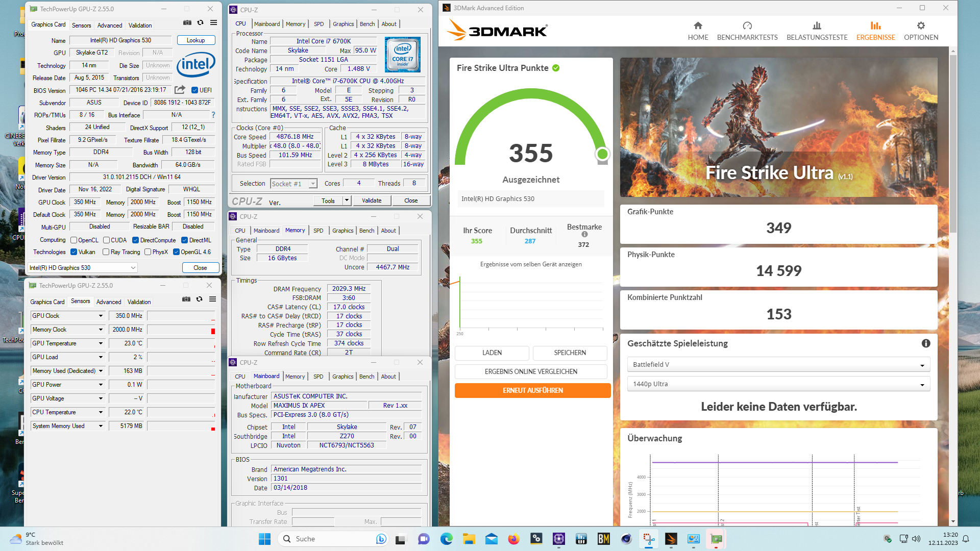
Task: Open CPU-Z Socket #1 selection dropdown
Action: point(294,184)
